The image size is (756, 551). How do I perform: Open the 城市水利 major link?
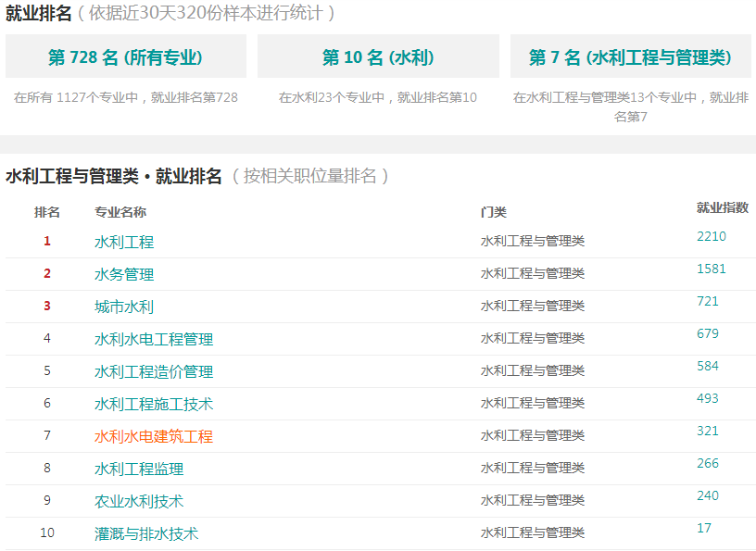coord(124,307)
